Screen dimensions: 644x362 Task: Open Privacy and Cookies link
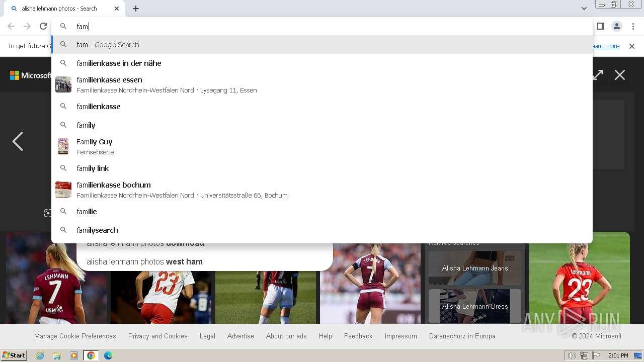click(158, 336)
